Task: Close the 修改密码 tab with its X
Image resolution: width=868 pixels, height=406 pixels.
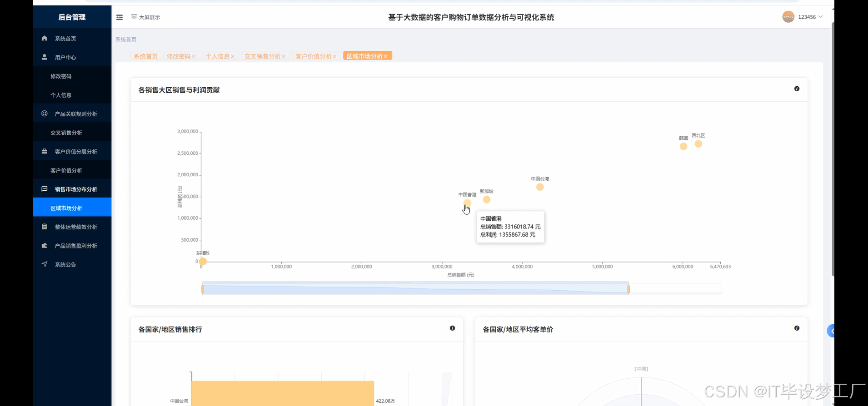Action: [x=194, y=56]
